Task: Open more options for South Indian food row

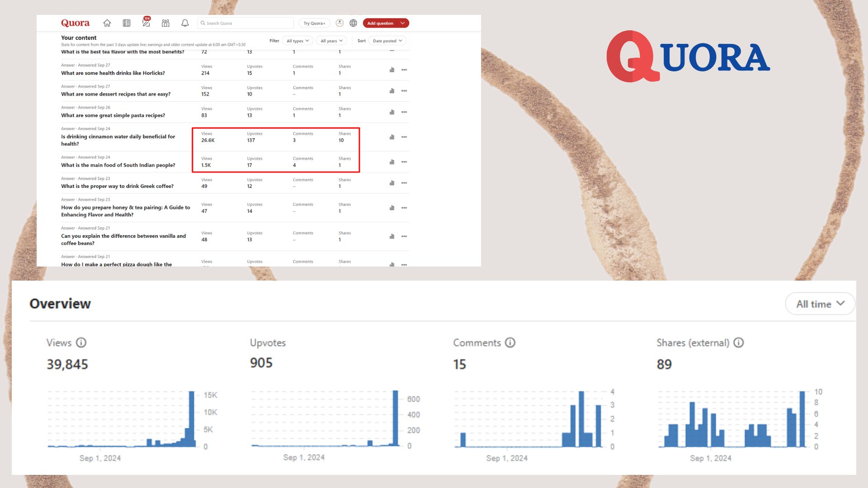Action: 404,162
